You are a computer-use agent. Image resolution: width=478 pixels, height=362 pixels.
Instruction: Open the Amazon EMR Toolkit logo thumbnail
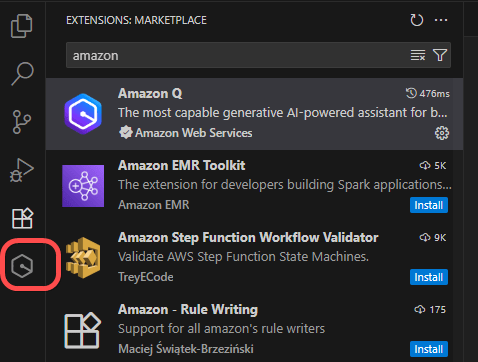click(83, 186)
